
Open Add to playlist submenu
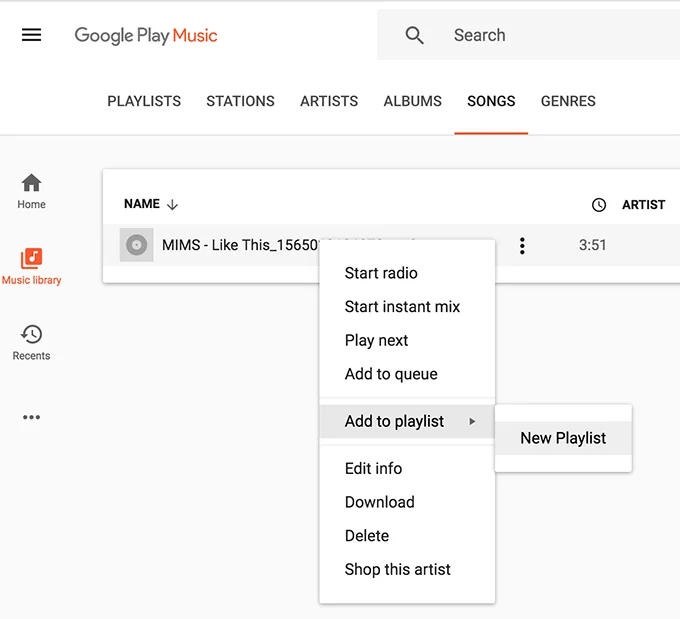pyautogui.click(x=407, y=421)
